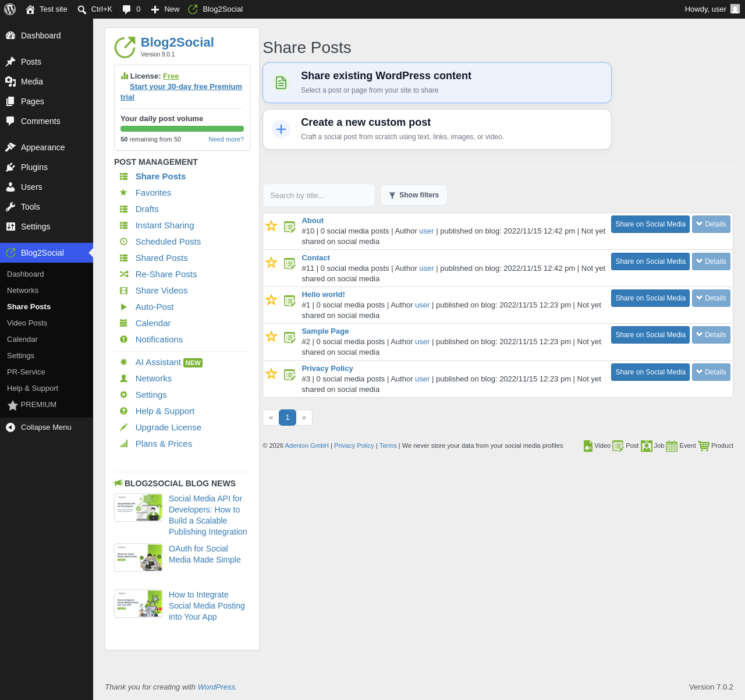The image size is (745, 700).
Task: Toggle favorite star for Privacy Policy
Action: click(271, 373)
